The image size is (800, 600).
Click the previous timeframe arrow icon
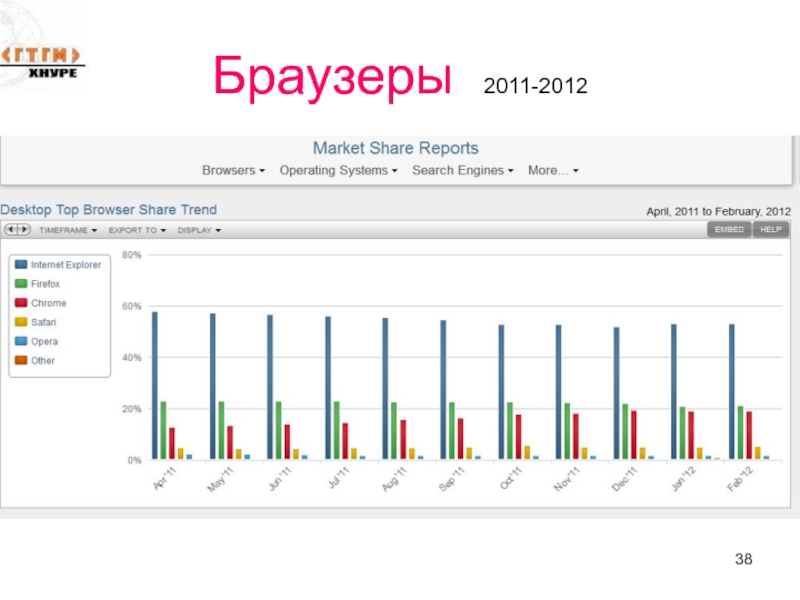point(11,230)
